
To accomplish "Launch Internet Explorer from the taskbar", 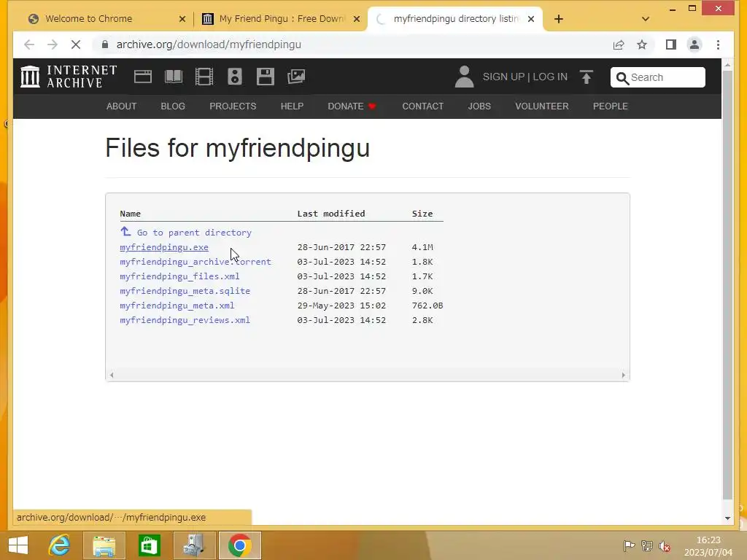I will pos(60,545).
